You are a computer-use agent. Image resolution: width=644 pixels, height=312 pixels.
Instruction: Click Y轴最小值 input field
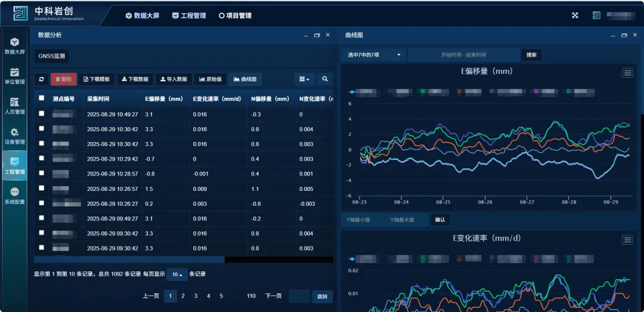pyautogui.click(x=363, y=220)
